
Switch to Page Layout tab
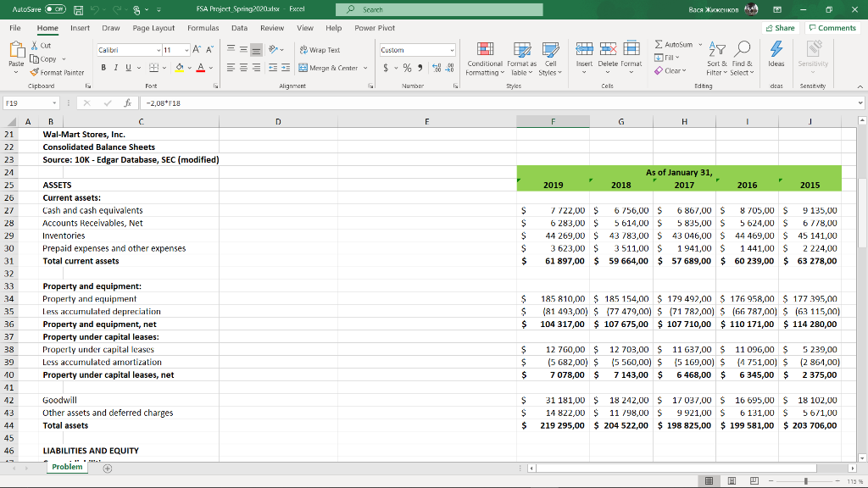pos(153,28)
